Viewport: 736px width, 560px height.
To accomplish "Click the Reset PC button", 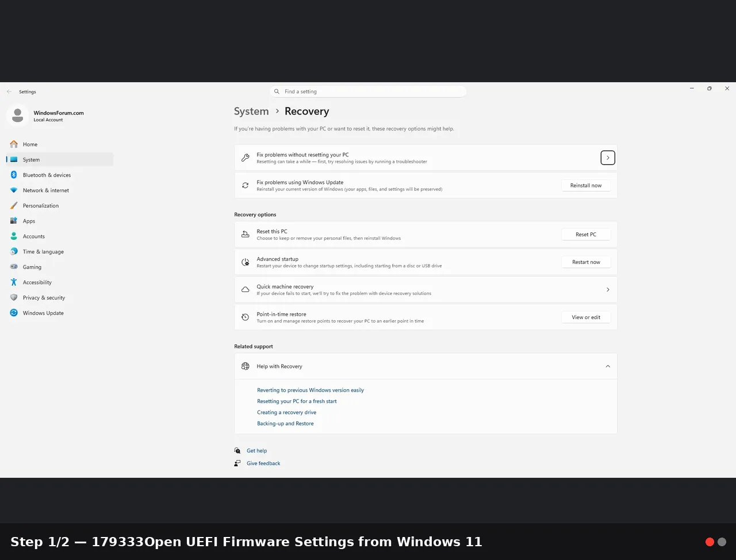I will (586, 235).
